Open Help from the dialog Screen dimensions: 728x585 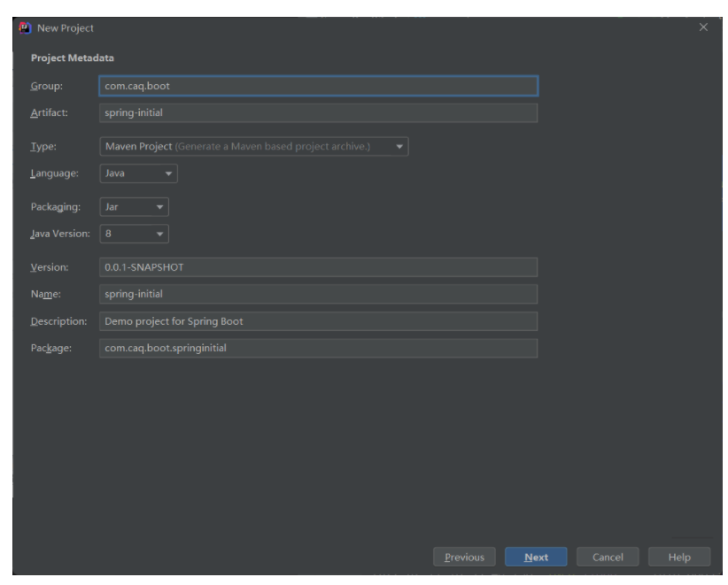(x=679, y=558)
